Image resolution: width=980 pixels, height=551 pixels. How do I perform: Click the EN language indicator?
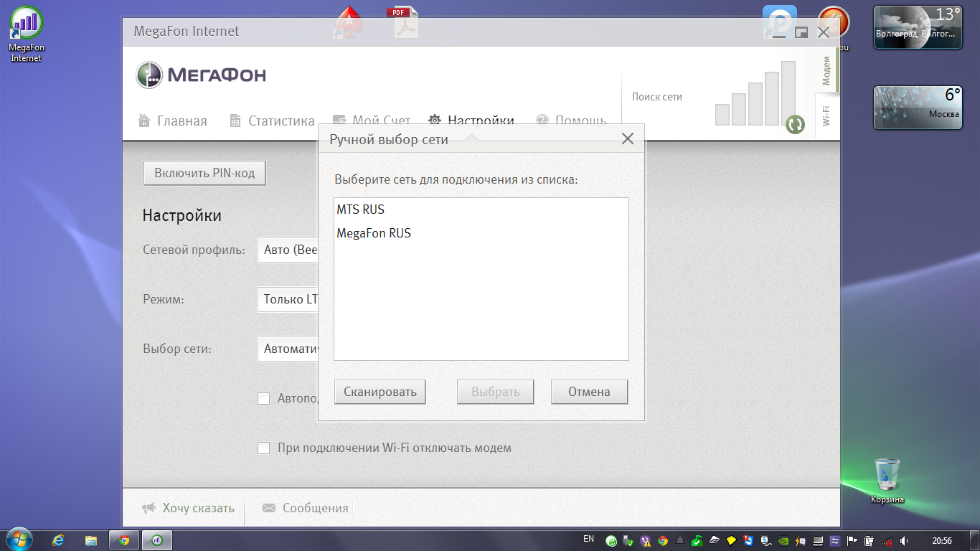(588, 539)
